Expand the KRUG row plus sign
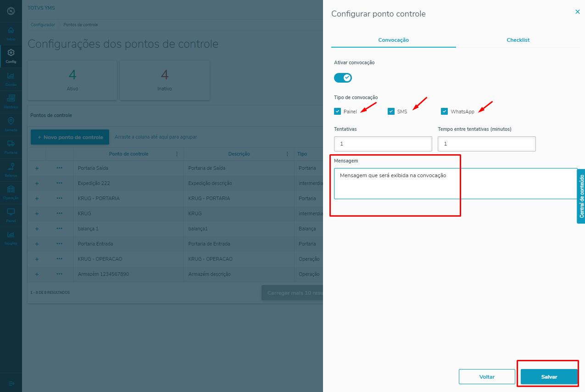The width and height of the screenshot is (585, 392). (x=37, y=213)
